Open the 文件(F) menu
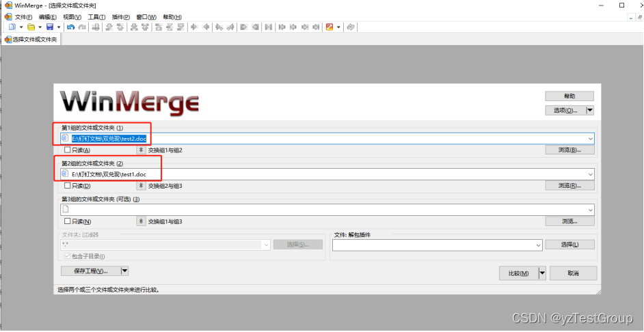 click(x=23, y=17)
